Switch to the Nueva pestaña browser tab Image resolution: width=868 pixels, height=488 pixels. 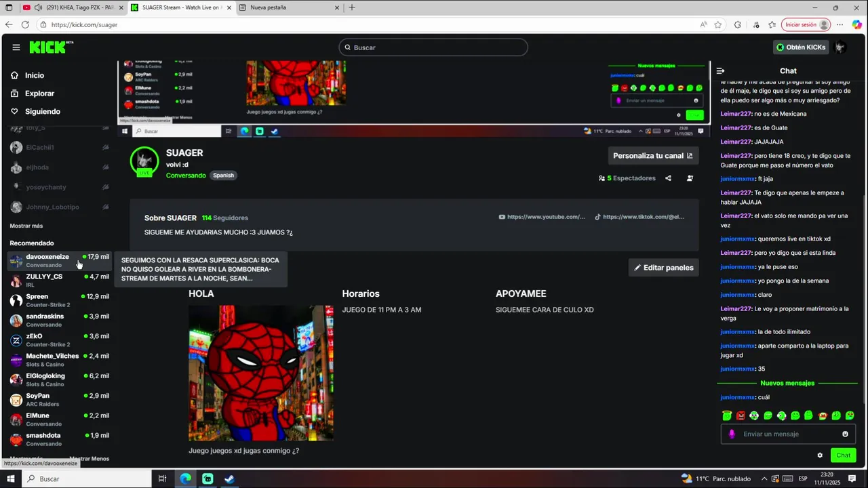290,7
